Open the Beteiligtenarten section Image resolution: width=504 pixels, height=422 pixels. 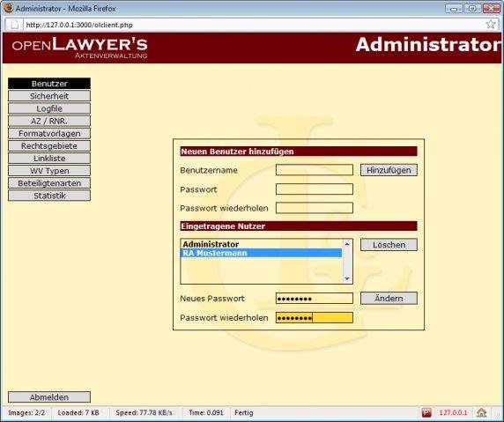(x=49, y=183)
